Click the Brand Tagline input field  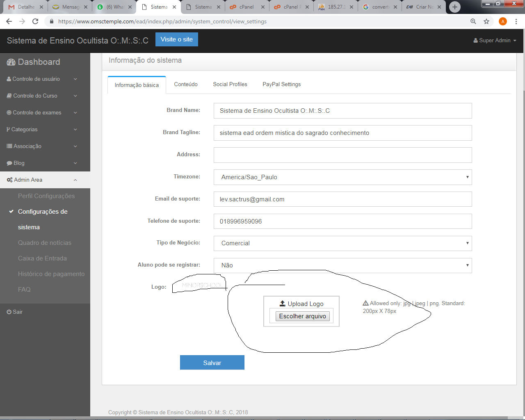point(342,133)
